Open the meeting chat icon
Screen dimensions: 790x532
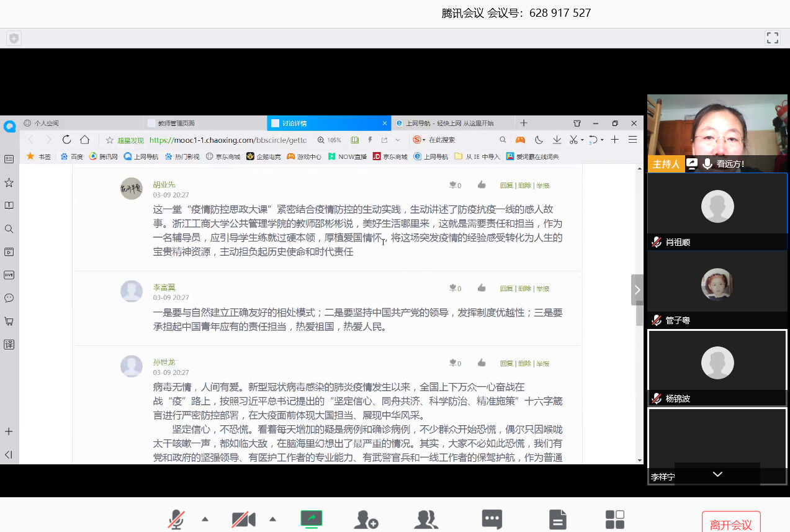(492, 519)
